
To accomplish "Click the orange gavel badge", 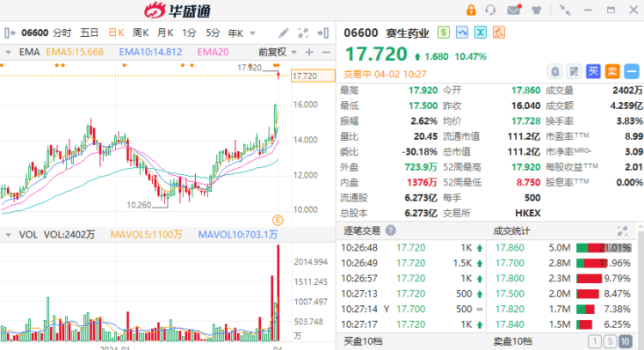I will click(499, 33).
